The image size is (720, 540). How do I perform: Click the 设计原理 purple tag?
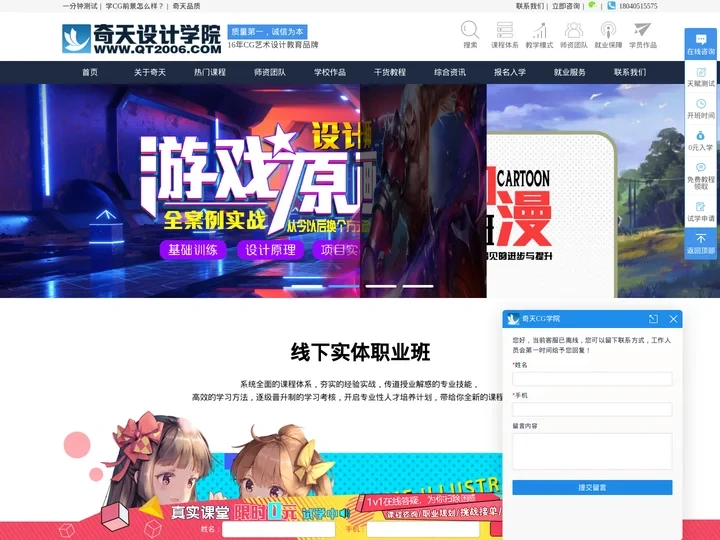270,250
